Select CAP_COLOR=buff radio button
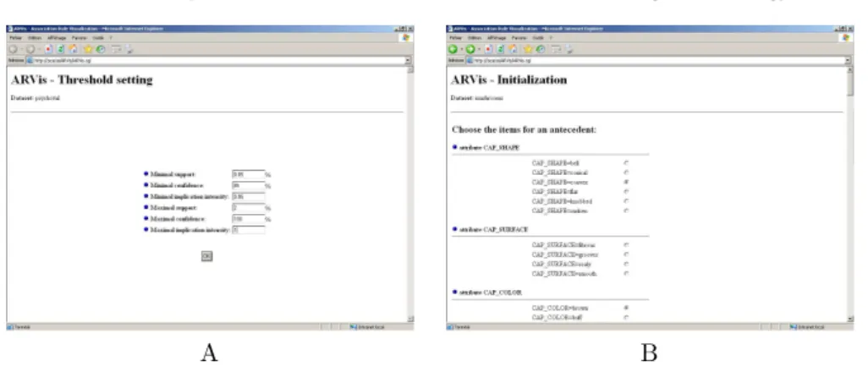This screenshot has height=366, width=868. [x=626, y=317]
